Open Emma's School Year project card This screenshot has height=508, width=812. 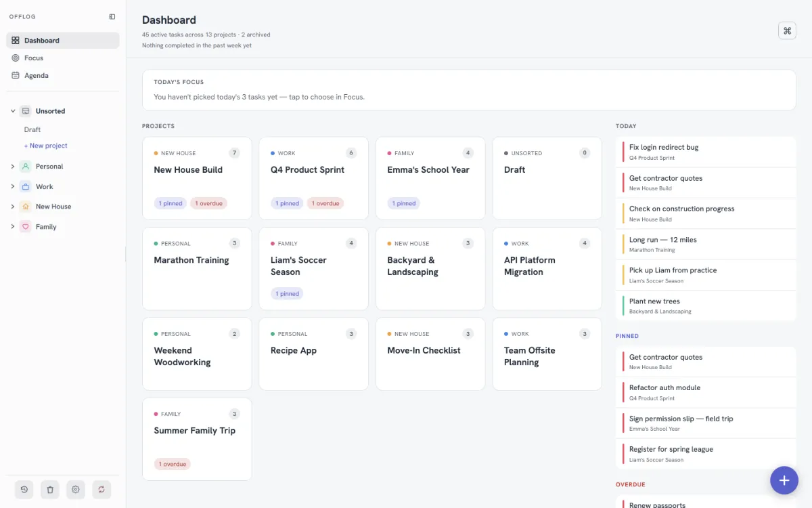pyautogui.click(x=430, y=179)
